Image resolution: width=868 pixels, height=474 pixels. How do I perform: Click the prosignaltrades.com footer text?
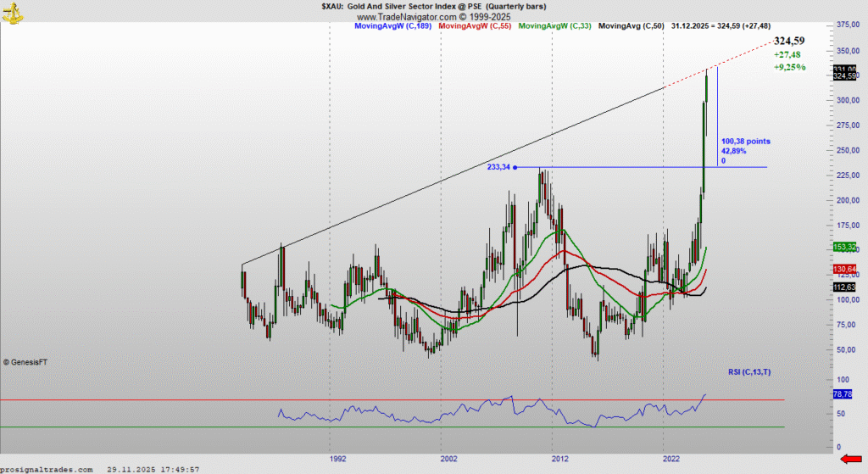pyautogui.click(x=47, y=470)
